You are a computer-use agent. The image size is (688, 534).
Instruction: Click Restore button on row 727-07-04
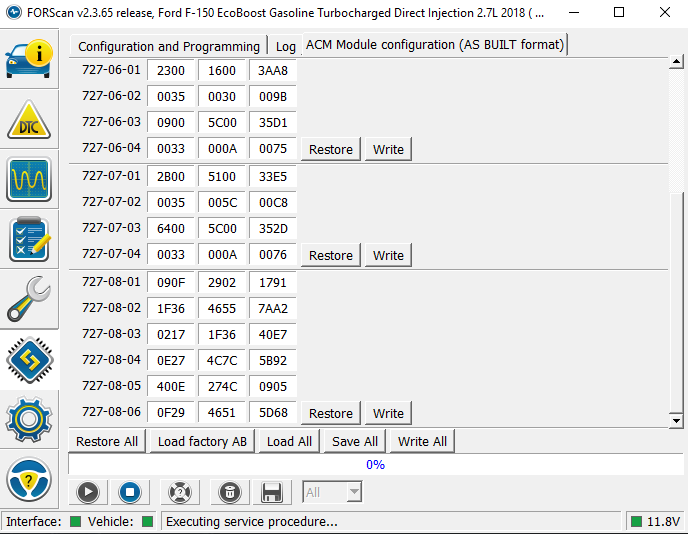click(331, 255)
